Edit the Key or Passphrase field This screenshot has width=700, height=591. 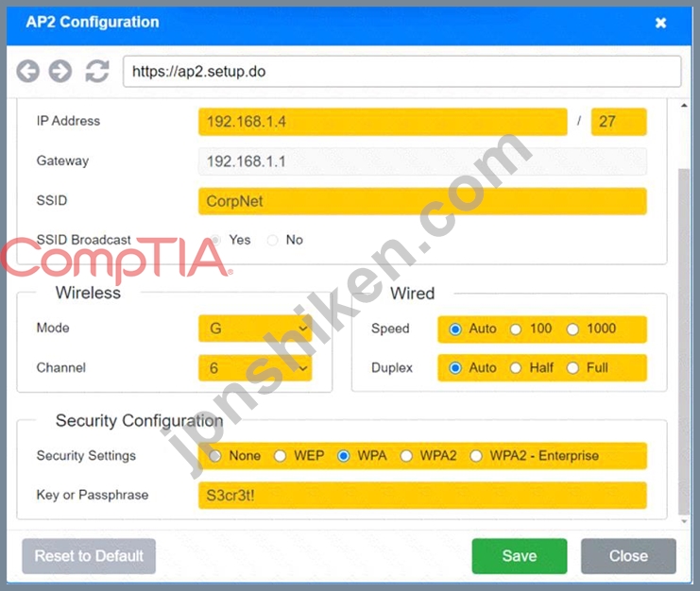click(422, 495)
